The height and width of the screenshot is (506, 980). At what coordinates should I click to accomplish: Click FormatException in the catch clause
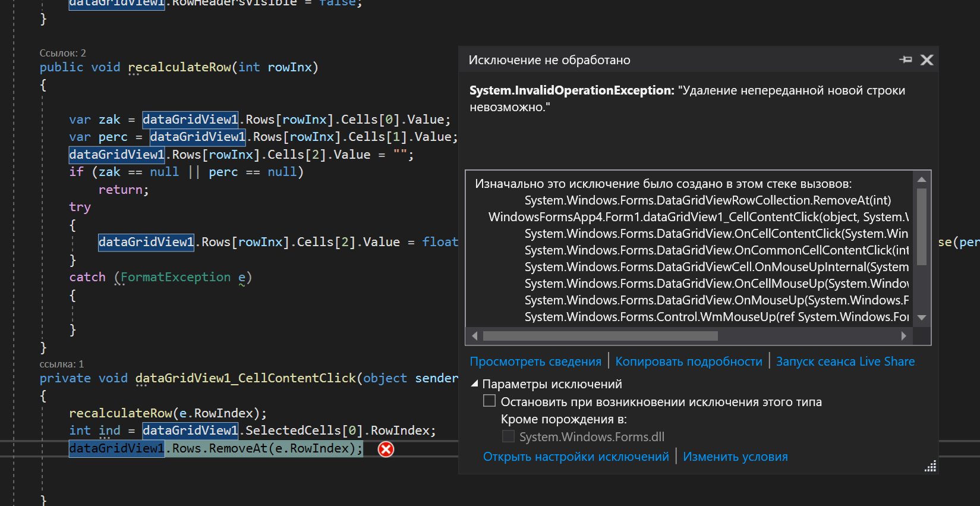tap(175, 277)
